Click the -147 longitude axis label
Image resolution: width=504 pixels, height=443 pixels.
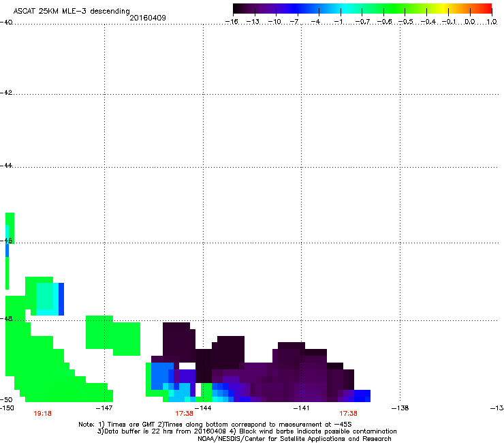point(104,408)
